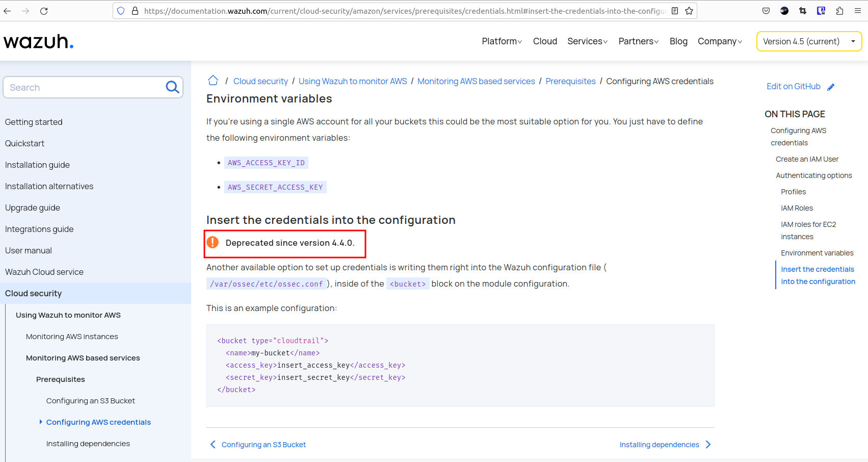Jump to IAM Roles section
Screen dimensions: 868x462
(797, 208)
